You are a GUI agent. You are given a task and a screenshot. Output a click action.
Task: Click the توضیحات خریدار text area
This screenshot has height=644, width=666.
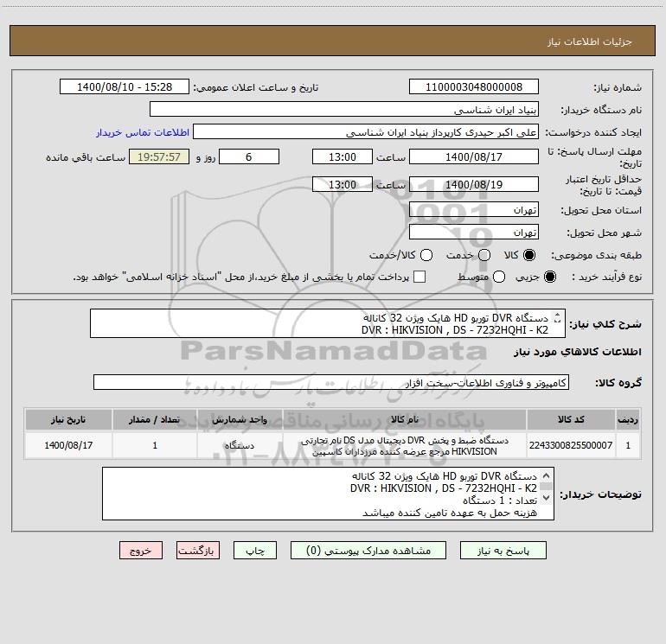(328, 494)
